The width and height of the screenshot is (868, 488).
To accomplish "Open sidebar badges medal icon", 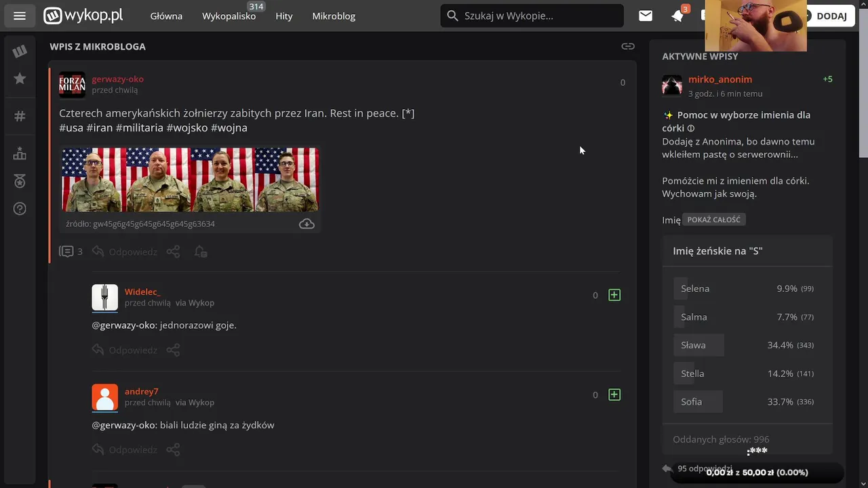I will coord(20,181).
